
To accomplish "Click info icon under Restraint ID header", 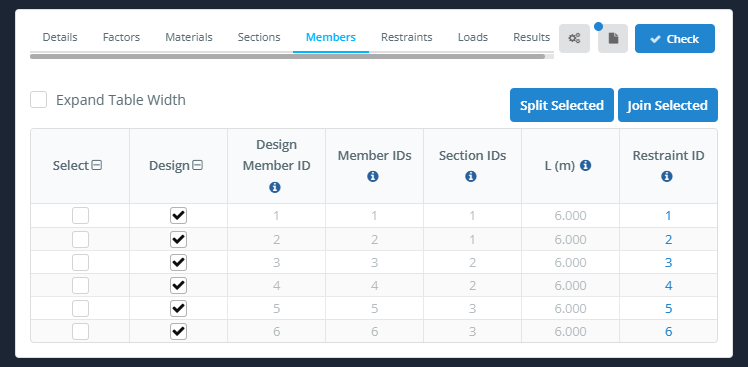I will pyautogui.click(x=667, y=177).
